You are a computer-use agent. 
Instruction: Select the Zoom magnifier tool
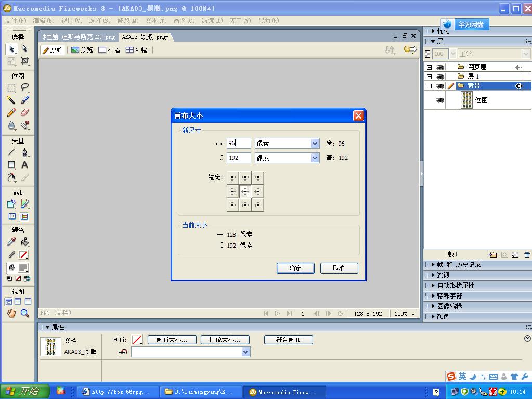pyautogui.click(x=25, y=313)
